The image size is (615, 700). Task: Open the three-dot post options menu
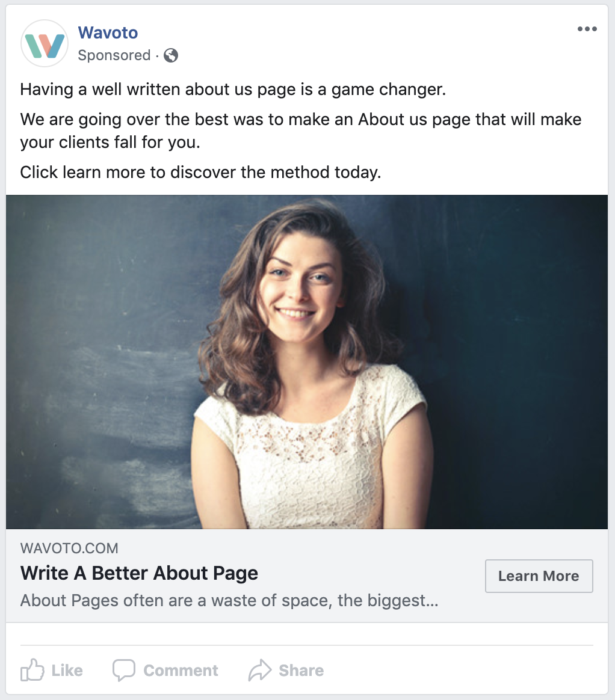pyautogui.click(x=587, y=29)
